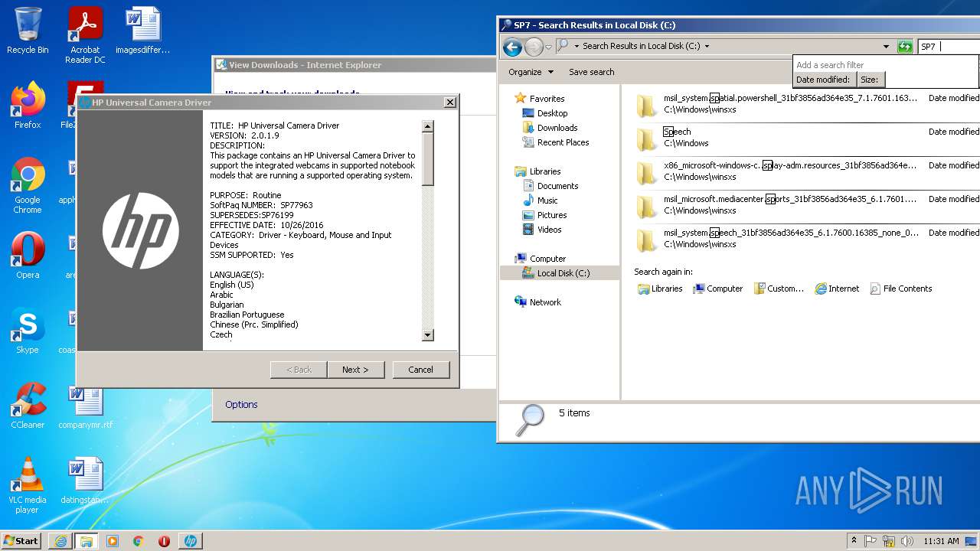980x551 pixels.
Task: Open companymr.rtf document icon
Action: (x=85, y=406)
